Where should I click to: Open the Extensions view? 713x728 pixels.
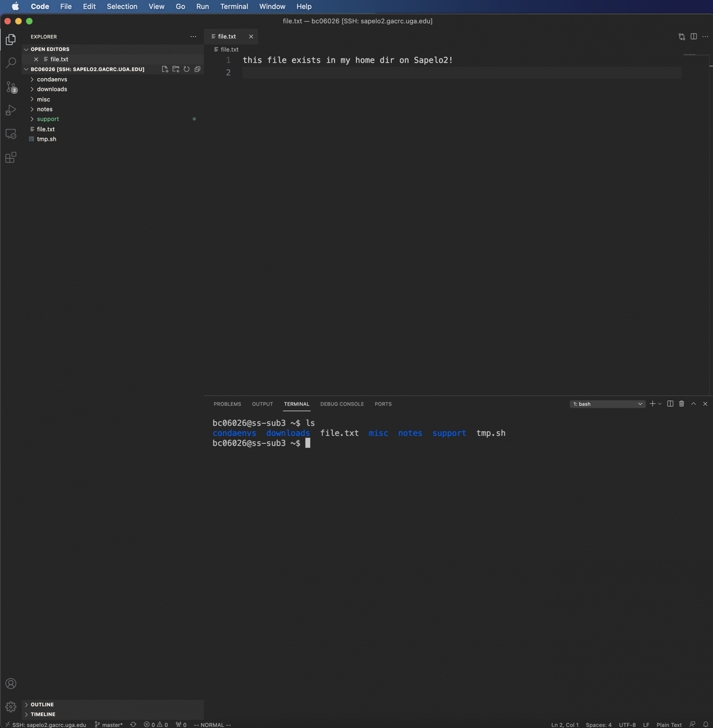(10, 157)
